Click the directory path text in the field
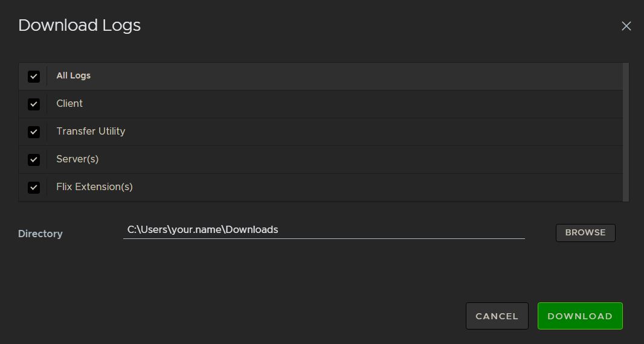Image resolution: width=644 pixels, height=344 pixels. [202, 229]
